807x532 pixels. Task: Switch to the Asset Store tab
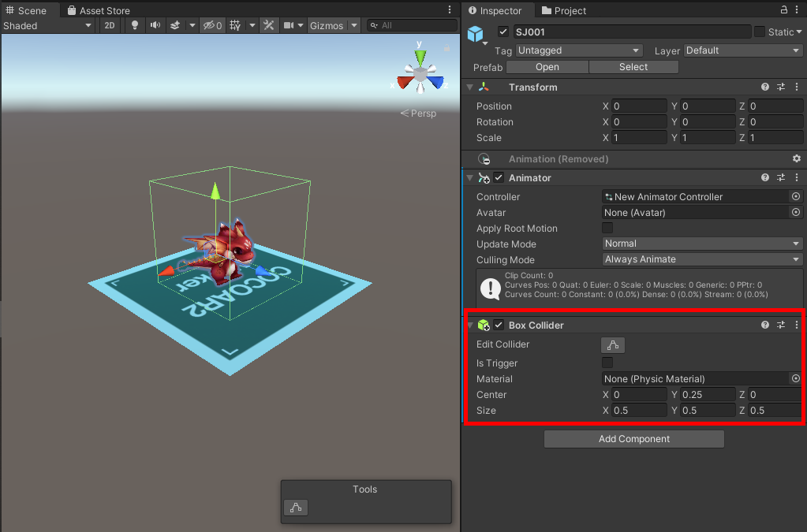[99, 10]
